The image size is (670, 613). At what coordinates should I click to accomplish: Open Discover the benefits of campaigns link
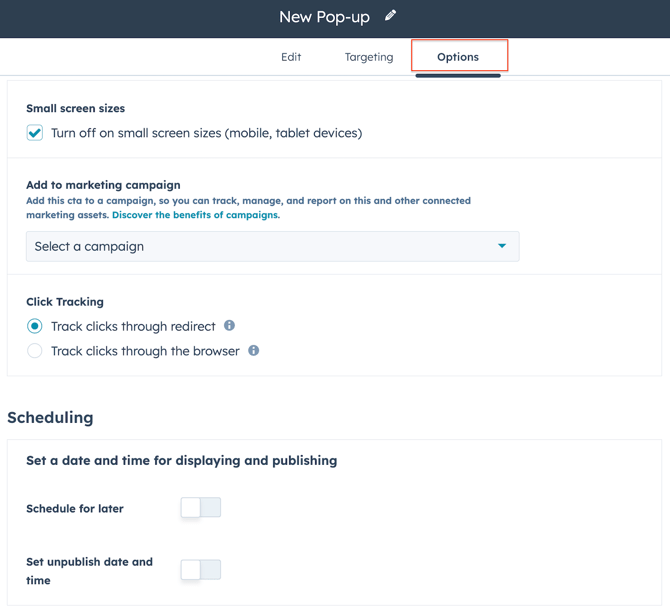[196, 215]
